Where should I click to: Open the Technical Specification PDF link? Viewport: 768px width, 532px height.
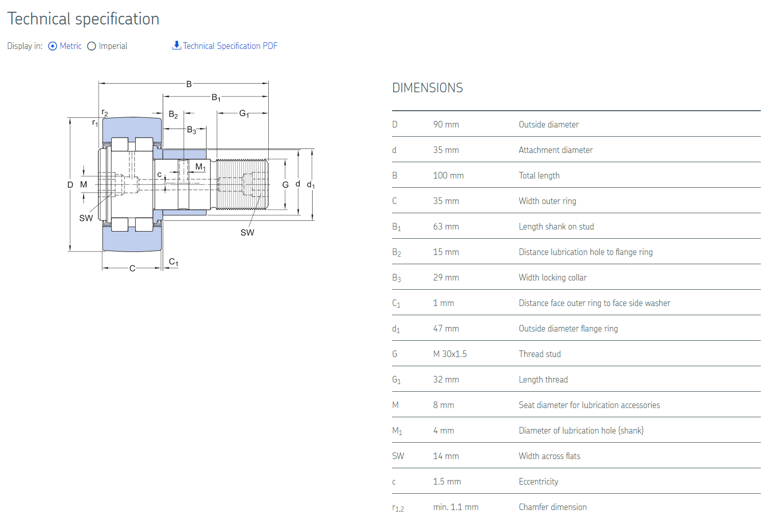click(230, 46)
